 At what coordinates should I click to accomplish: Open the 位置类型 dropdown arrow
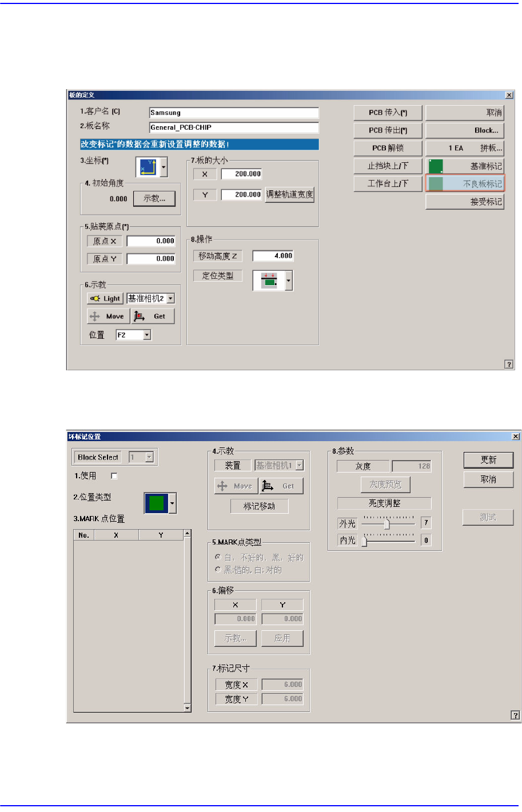point(172,503)
